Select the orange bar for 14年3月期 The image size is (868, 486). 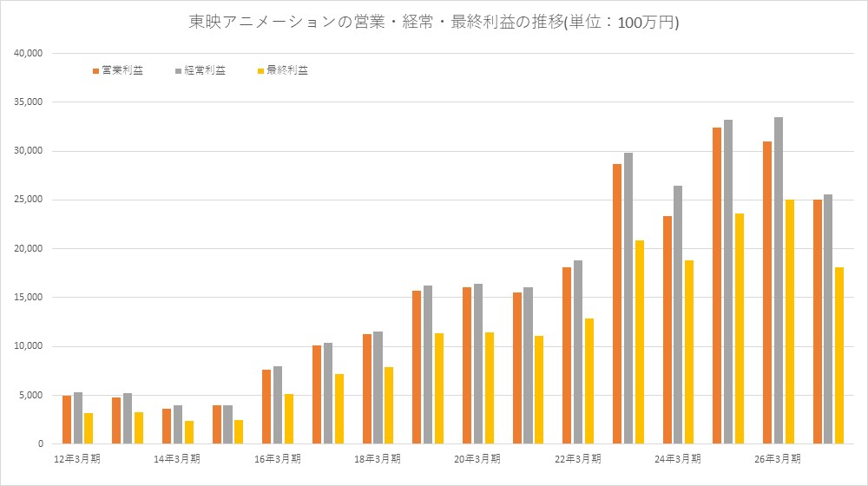pyautogui.click(x=167, y=426)
